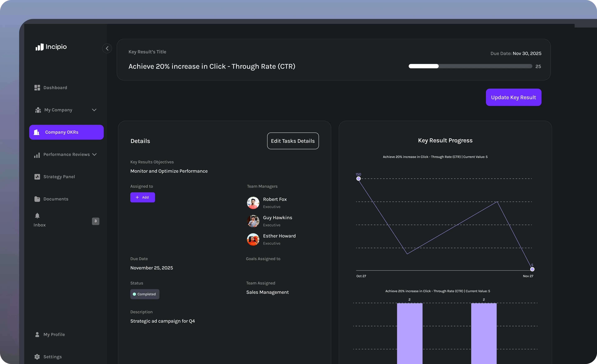This screenshot has height=364, width=597.
Task: Click Robert Fox's avatar thumbnail
Action: [253, 203]
